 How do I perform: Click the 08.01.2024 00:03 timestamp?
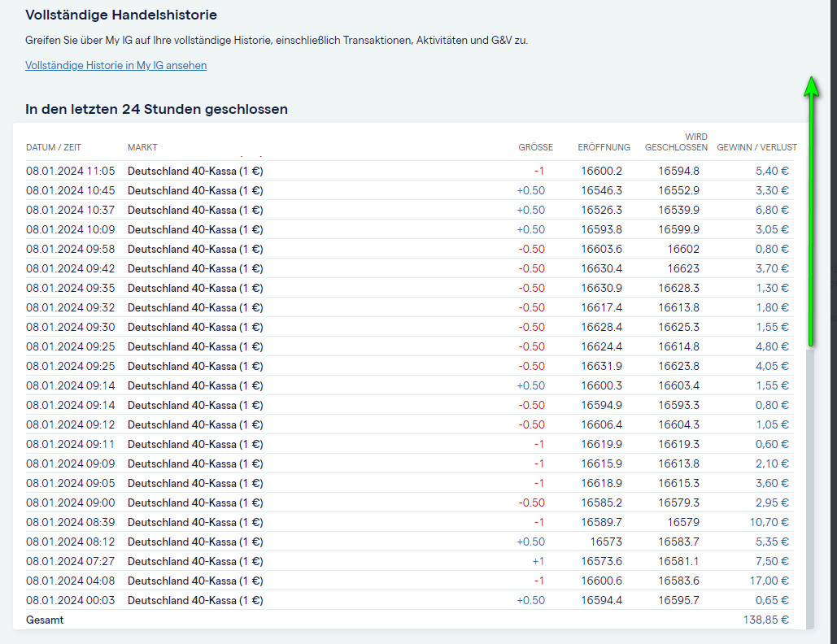pos(71,600)
